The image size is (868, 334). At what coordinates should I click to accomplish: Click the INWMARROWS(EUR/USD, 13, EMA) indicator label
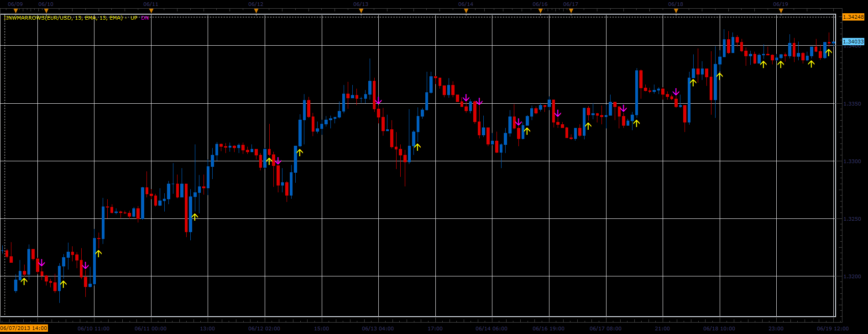[x=63, y=18]
